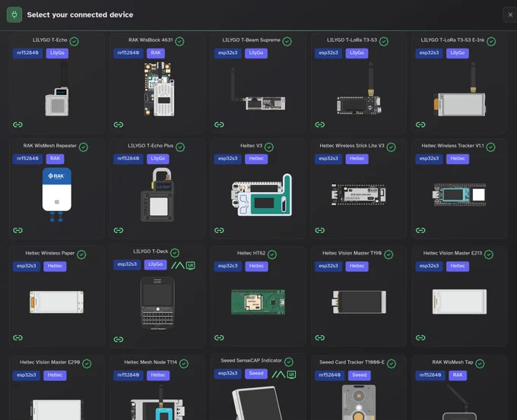Select the Wireless Tracker V1.1 device image
The image size is (517, 420).
[460, 194]
